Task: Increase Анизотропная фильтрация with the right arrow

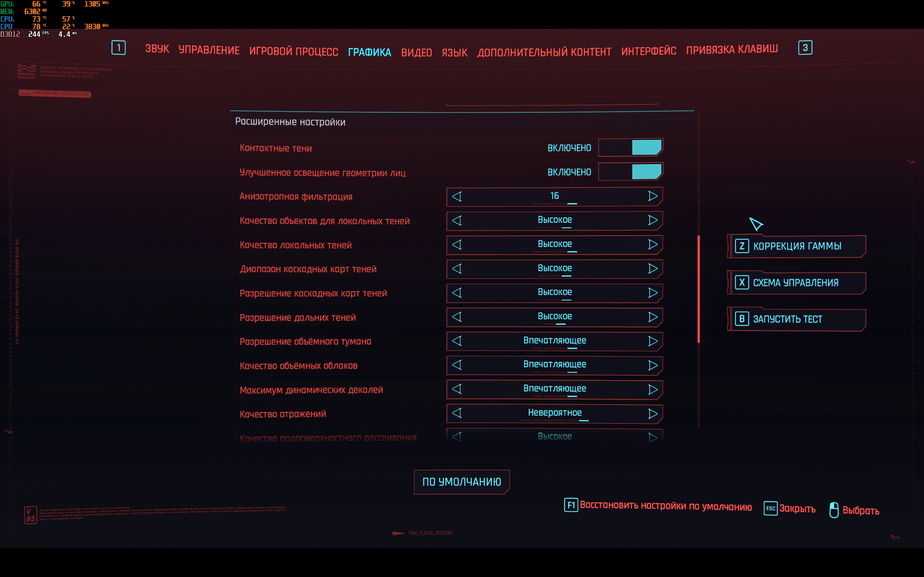Action: [x=653, y=196]
